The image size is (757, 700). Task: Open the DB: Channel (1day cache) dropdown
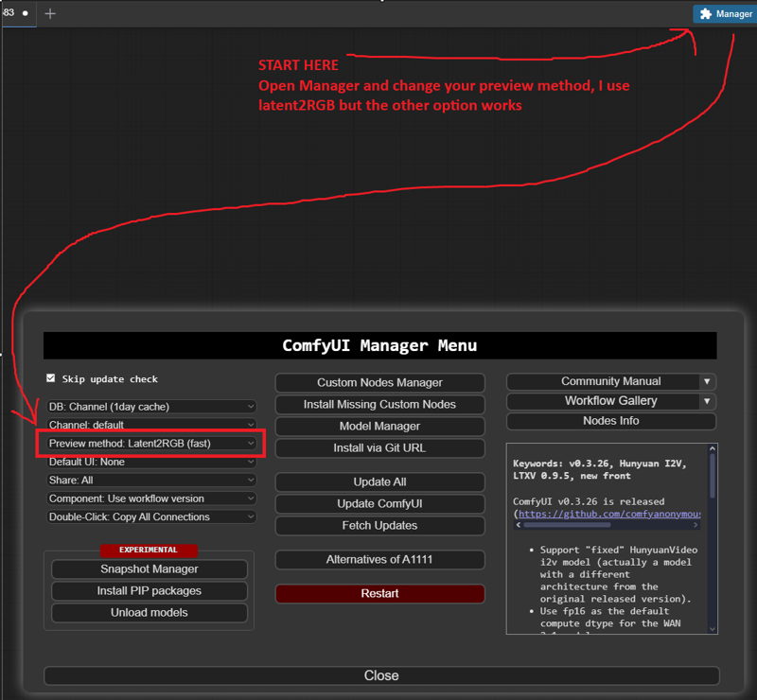click(x=151, y=407)
